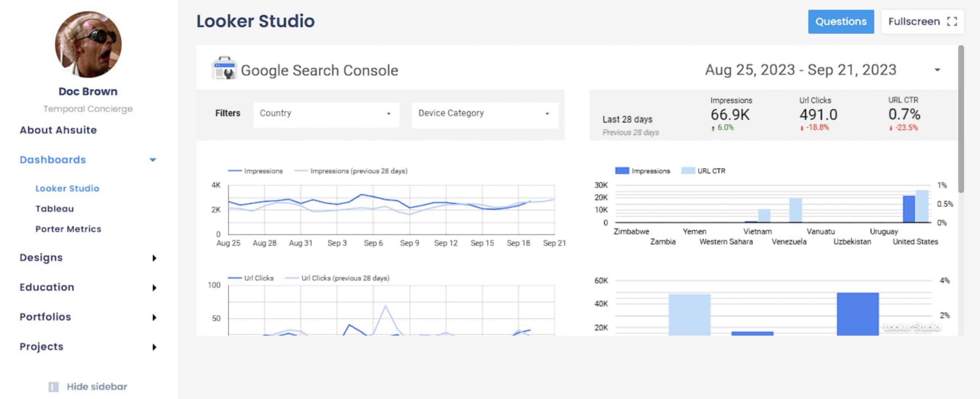Click the Looker Studio page heading

pyautogui.click(x=255, y=21)
